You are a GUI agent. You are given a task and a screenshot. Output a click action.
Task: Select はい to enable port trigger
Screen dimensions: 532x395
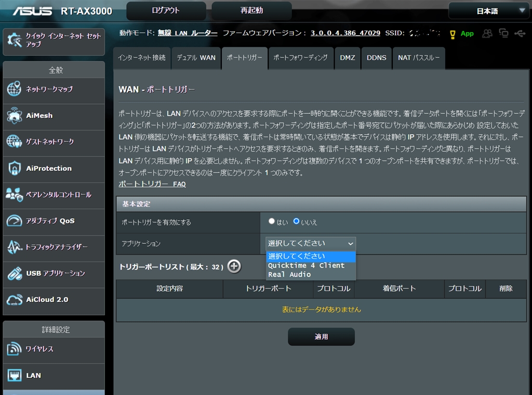(271, 221)
